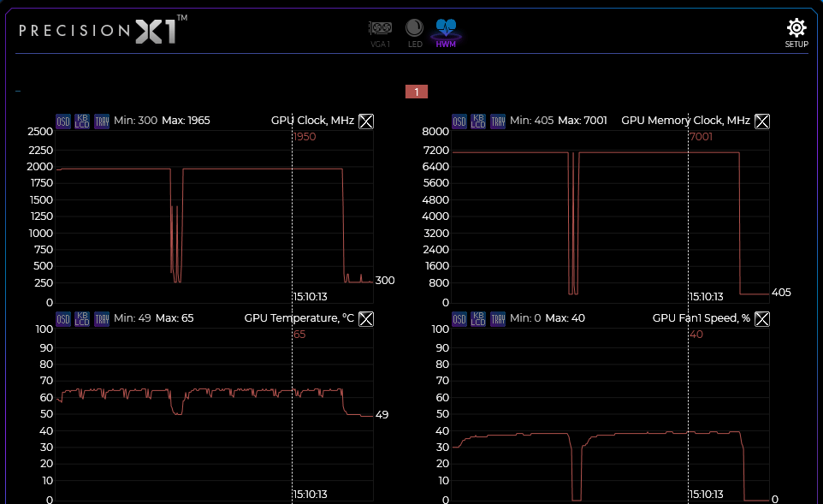The height and width of the screenshot is (504, 823).
Task: Click the 15:10:13 timestamp in GPU Clock graph
Action: [311, 297]
